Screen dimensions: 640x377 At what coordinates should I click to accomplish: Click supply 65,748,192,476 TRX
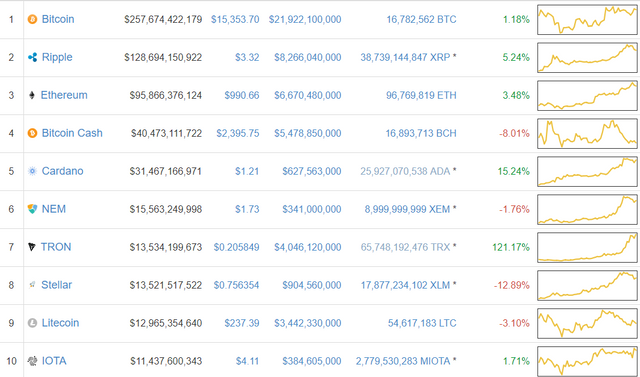[405, 247]
